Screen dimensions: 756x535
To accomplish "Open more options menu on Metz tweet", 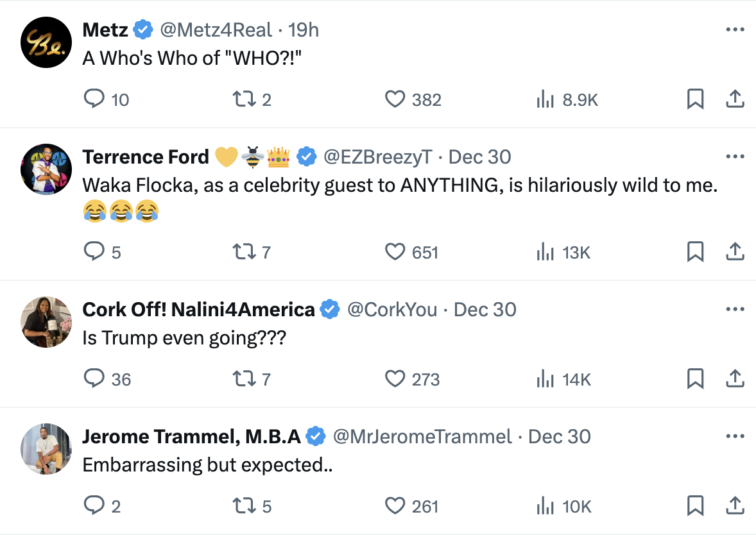I will [735, 30].
